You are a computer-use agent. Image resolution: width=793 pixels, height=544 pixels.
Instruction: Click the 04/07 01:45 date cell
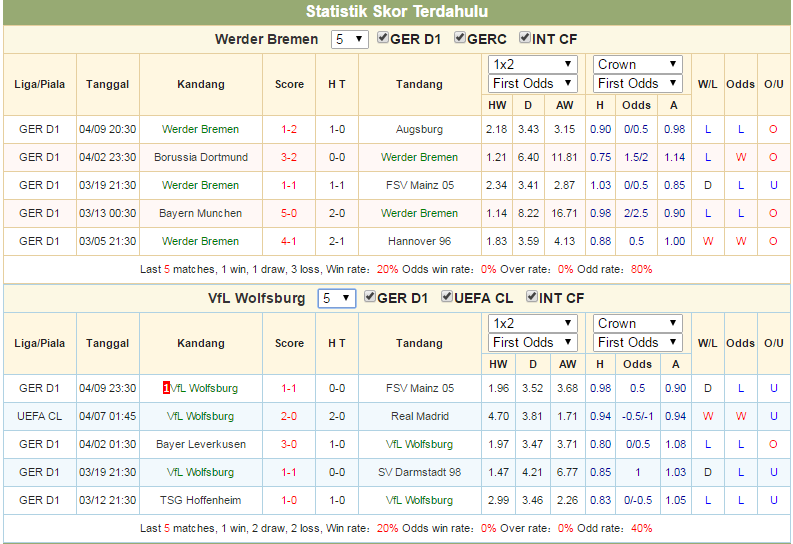pyautogui.click(x=107, y=416)
